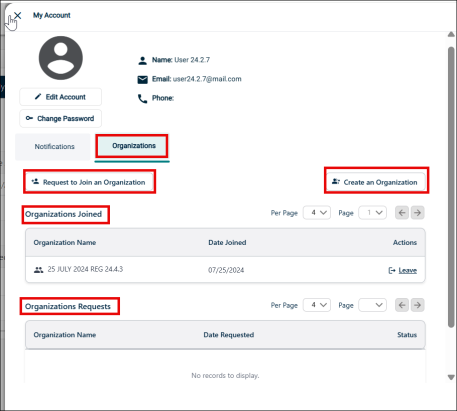
Task: Click the envelope icon beside Email
Action: (x=142, y=80)
